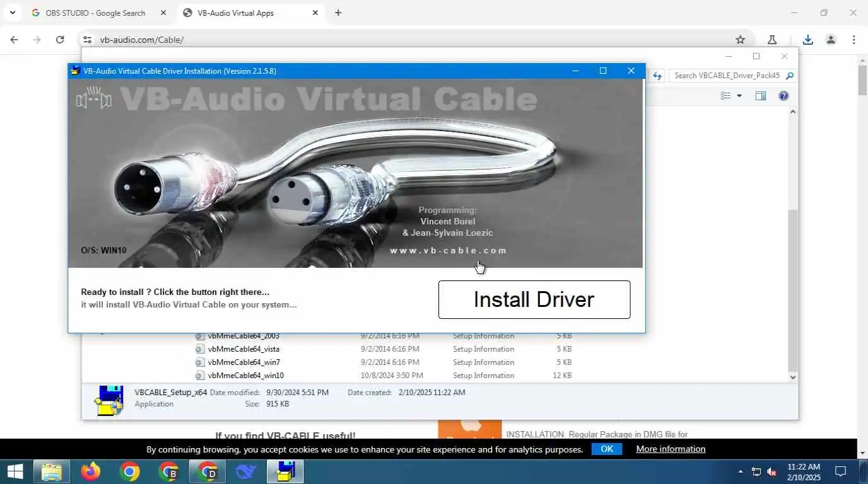Change Explorer view layout icon
Image resolution: width=868 pixels, height=484 pixels.
click(x=726, y=96)
